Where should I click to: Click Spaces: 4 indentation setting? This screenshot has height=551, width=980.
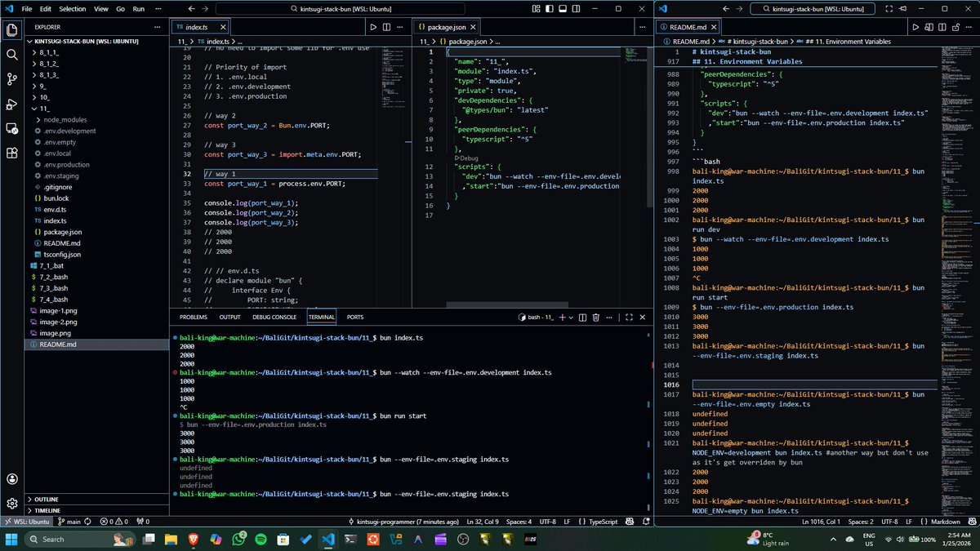[x=517, y=521]
